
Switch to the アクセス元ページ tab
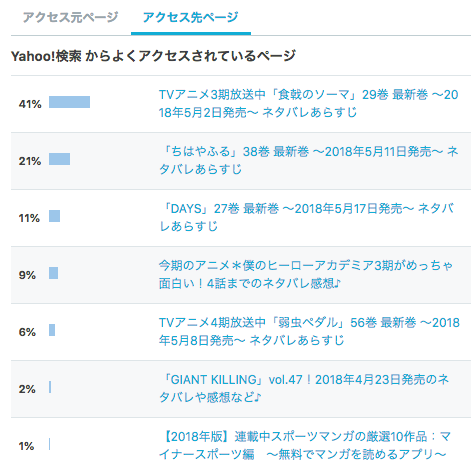[x=70, y=17]
